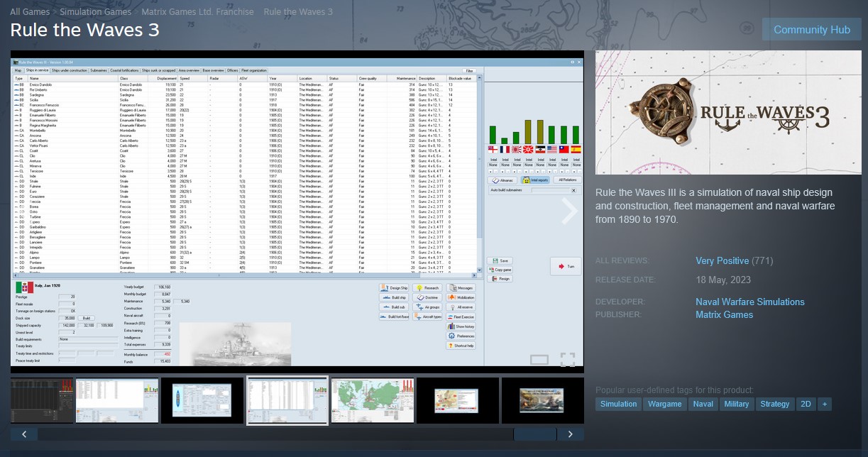Image resolution: width=868 pixels, height=457 pixels.
Task: Open the Doctrine button
Action: (429, 297)
